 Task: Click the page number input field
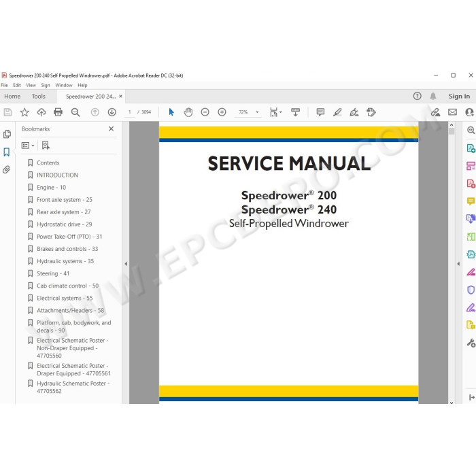point(130,112)
